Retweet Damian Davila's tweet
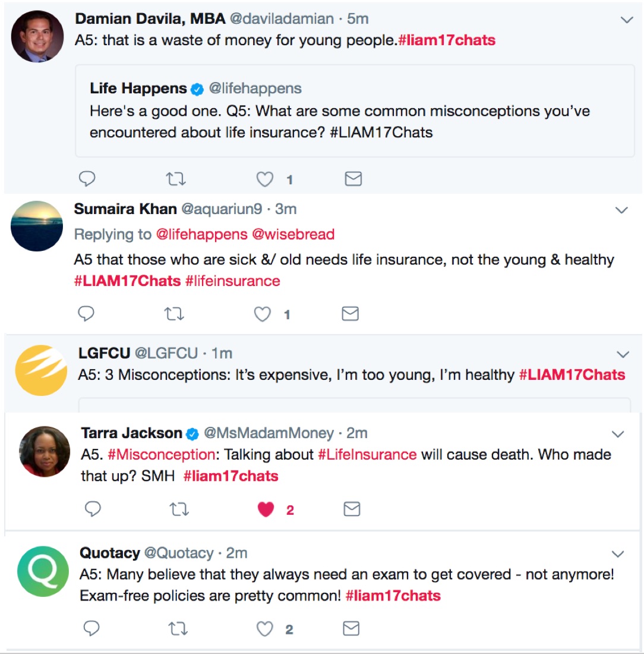 pos(175,178)
